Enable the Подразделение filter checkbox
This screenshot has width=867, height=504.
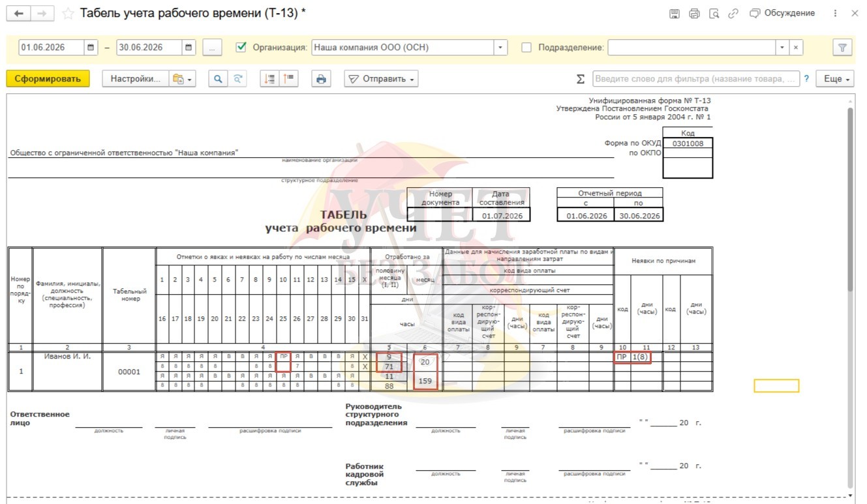[x=526, y=47]
